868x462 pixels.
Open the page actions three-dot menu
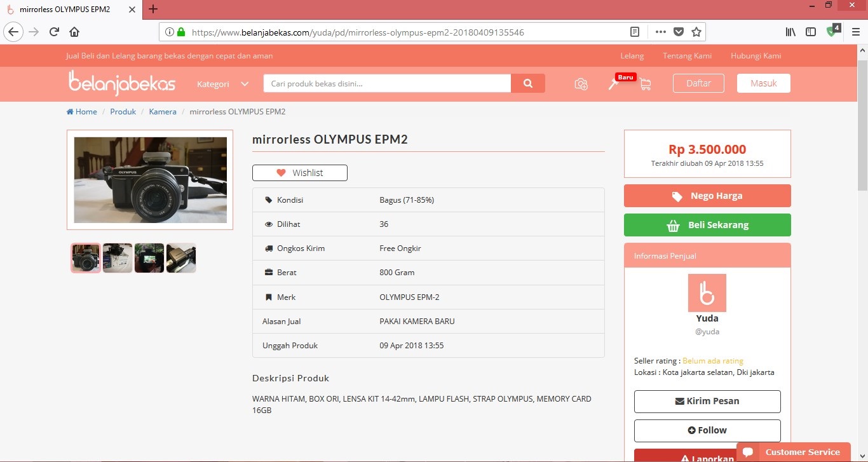pyautogui.click(x=660, y=32)
